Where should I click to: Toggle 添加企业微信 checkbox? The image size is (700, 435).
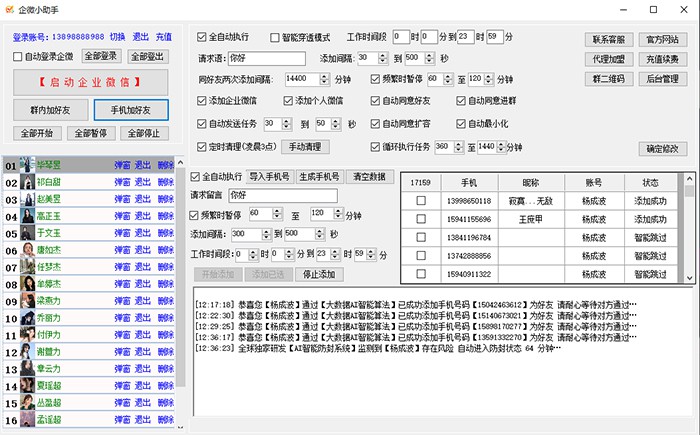(201, 101)
